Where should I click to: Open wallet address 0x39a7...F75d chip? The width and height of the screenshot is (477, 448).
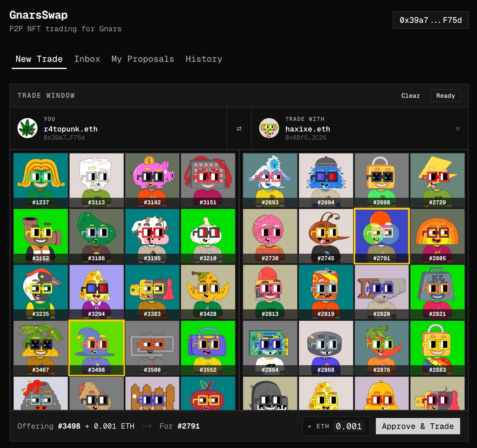click(x=430, y=20)
